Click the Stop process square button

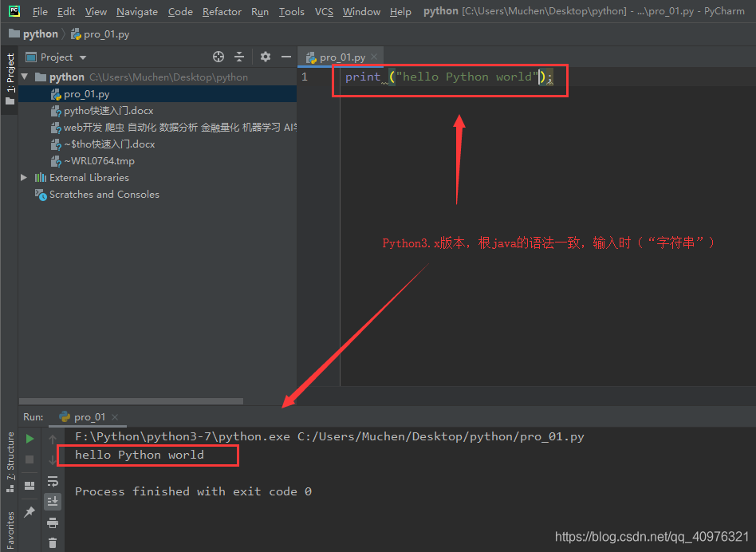coord(30,459)
